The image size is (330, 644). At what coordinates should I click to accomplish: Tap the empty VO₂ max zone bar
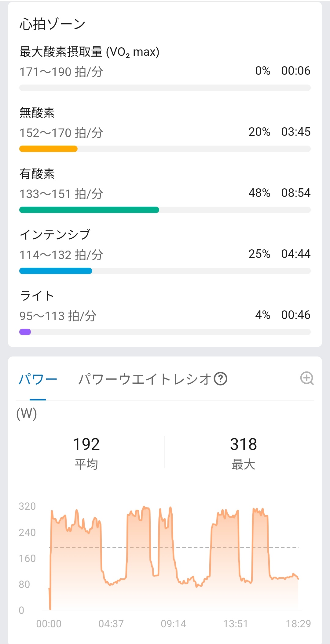coord(165,88)
